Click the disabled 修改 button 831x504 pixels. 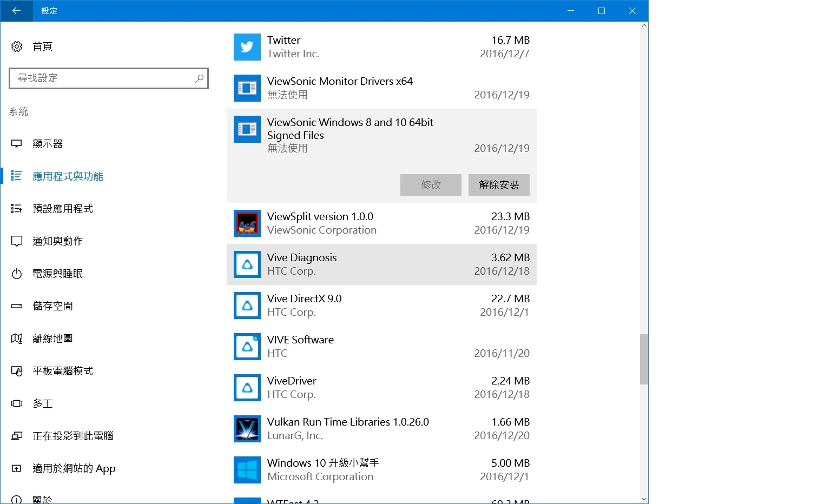point(431,185)
